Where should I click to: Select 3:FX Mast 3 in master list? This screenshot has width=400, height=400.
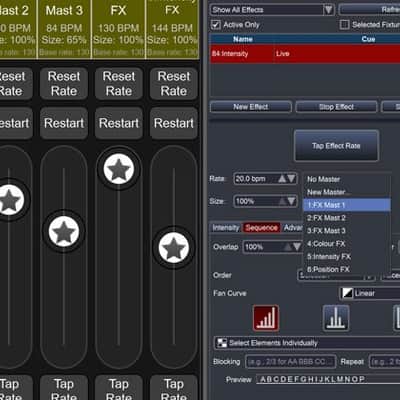[x=347, y=231]
